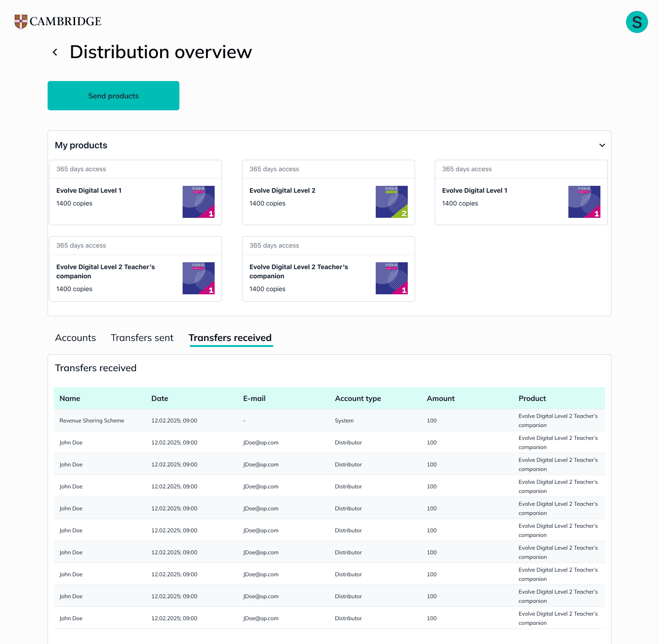Screen dimensions: 659x644
Task: Select the Evolve Digital Level 2 product title
Action: coord(282,190)
